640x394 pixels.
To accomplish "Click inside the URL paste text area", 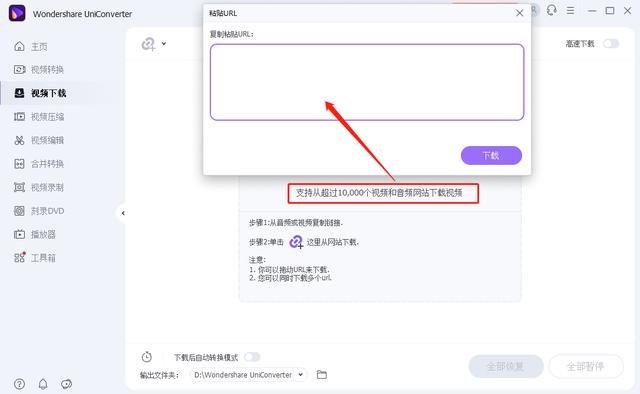I will pos(367,82).
